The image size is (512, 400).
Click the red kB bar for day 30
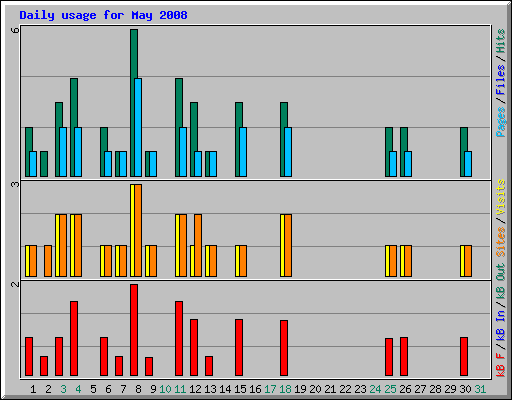click(464, 356)
